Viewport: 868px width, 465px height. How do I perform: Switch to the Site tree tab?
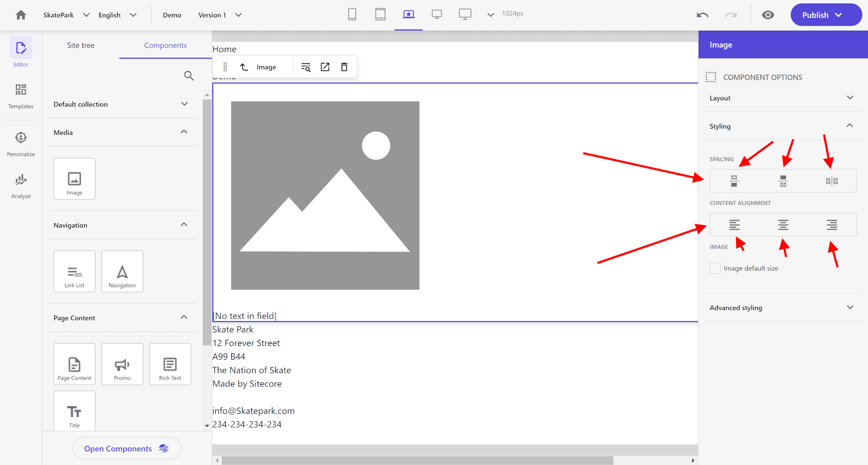click(81, 45)
